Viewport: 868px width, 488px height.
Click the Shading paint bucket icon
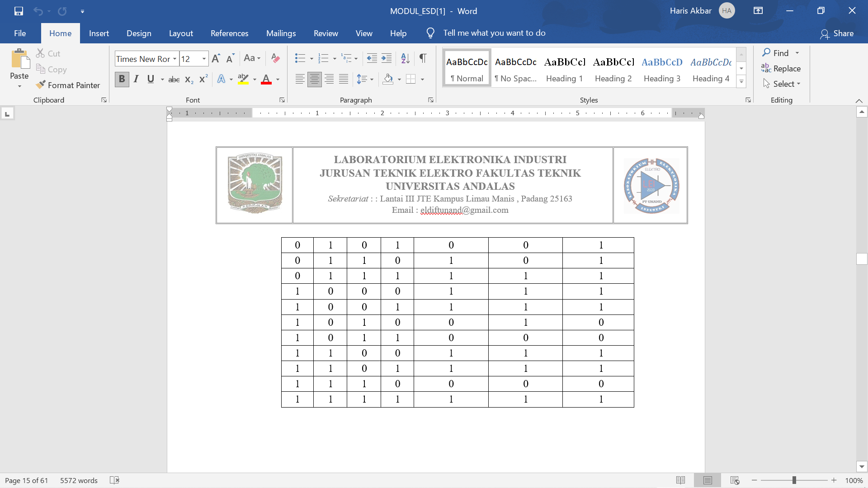[388, 79]
